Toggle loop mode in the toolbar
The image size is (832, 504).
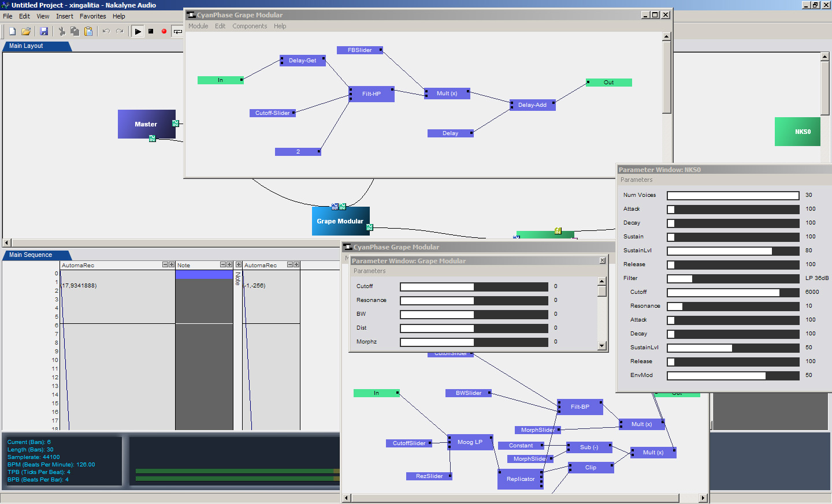click(x=177, y=31)
